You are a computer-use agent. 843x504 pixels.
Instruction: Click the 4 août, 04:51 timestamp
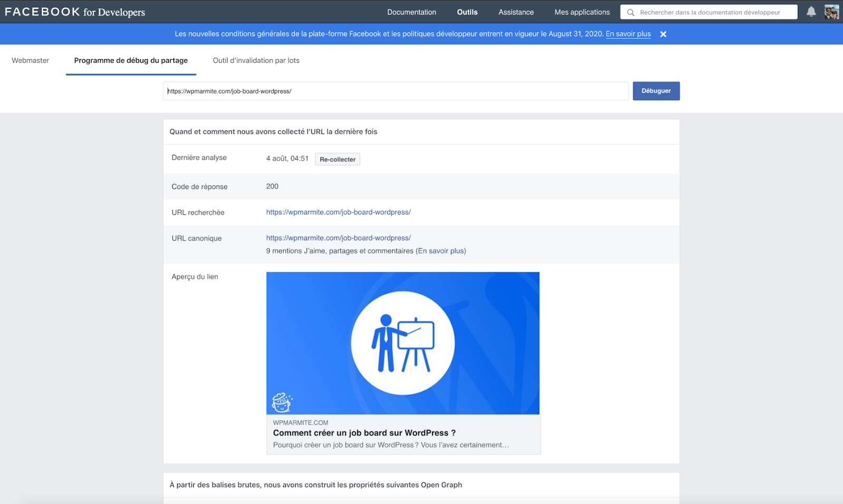pos(287,159)
